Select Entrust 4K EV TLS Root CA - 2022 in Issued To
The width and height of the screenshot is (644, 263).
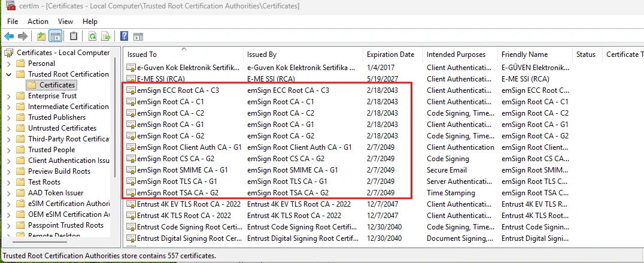[189, 204]
